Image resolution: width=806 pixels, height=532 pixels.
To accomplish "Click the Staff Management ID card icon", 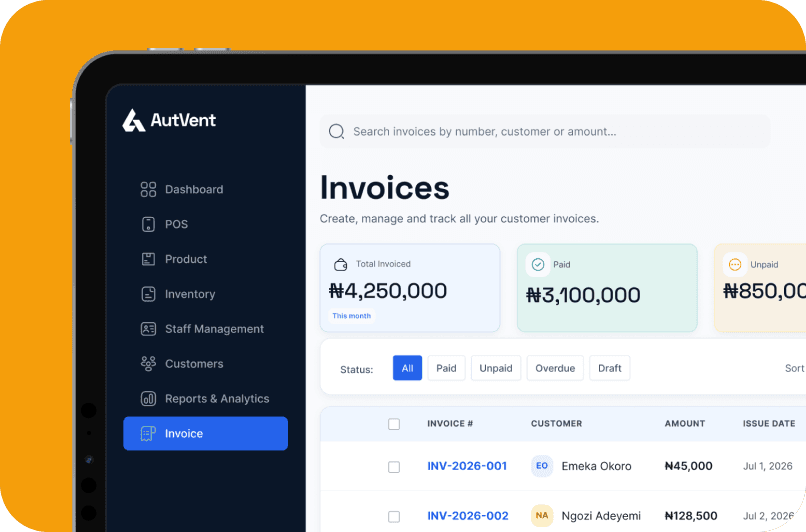I will [148, 329].
